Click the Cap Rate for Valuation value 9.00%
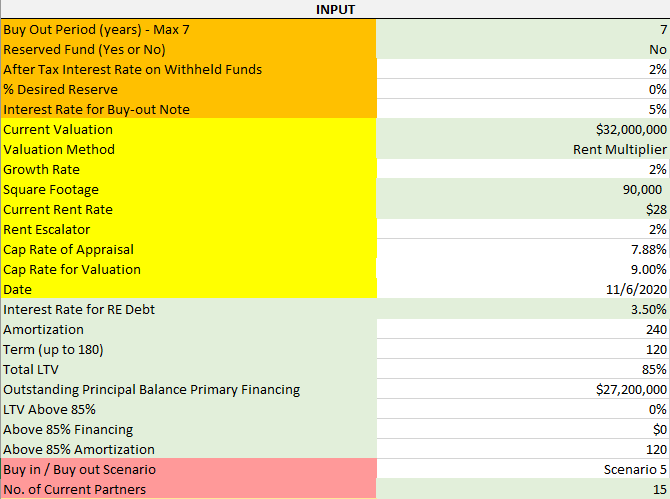 pos(523,270)
